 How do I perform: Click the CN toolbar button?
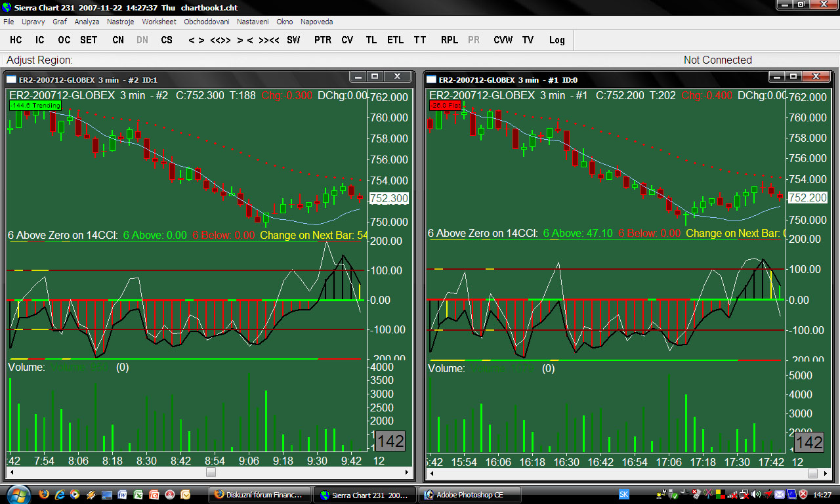click(118, 40)
